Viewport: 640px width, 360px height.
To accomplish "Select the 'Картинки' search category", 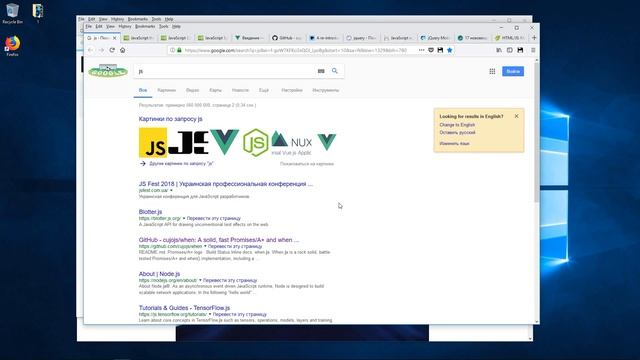I will click(167, 90).
